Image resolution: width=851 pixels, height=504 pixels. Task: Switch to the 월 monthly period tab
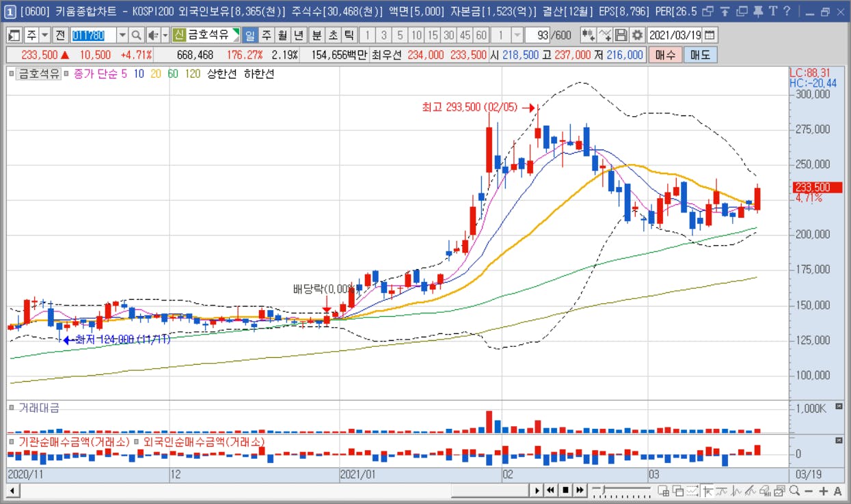(282, 36)
